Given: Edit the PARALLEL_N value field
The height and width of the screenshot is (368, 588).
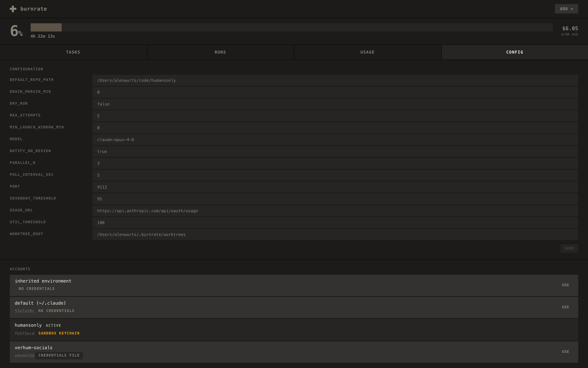Looking at the screenshot, I should [335, 163].
